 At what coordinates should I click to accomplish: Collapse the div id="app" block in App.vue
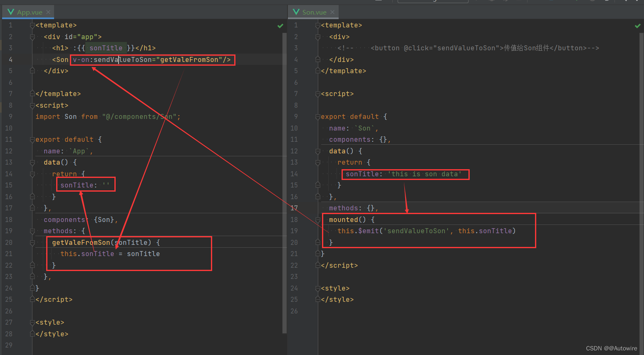pyautogui.click(x=32, y=37)
